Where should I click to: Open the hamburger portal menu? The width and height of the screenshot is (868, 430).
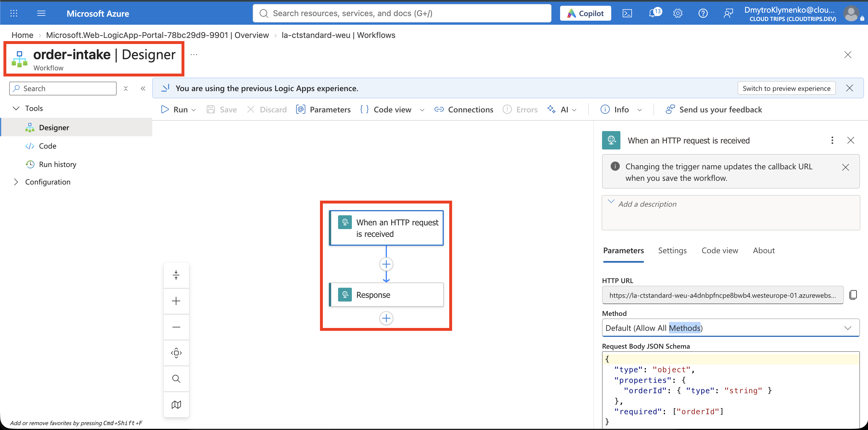(41, 14)
